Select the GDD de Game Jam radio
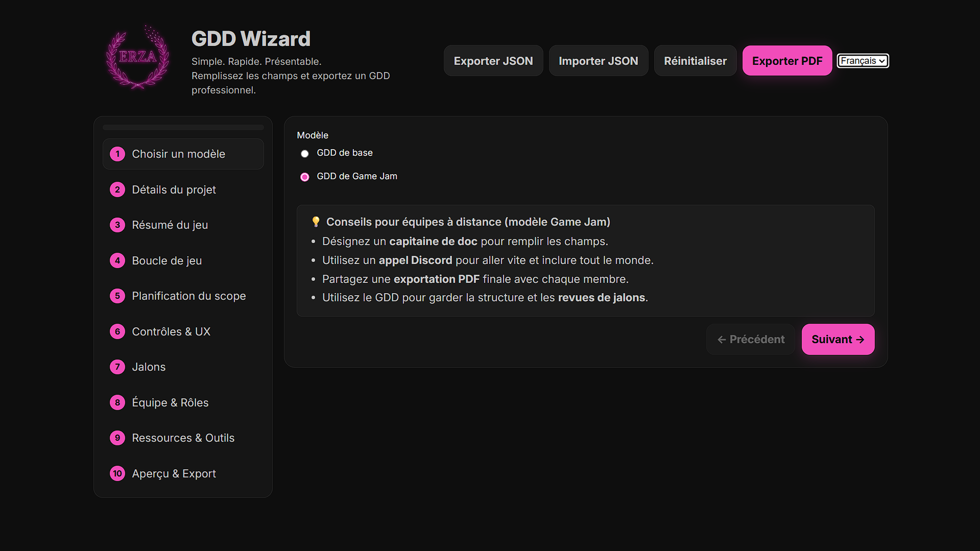 coord(305,177)
